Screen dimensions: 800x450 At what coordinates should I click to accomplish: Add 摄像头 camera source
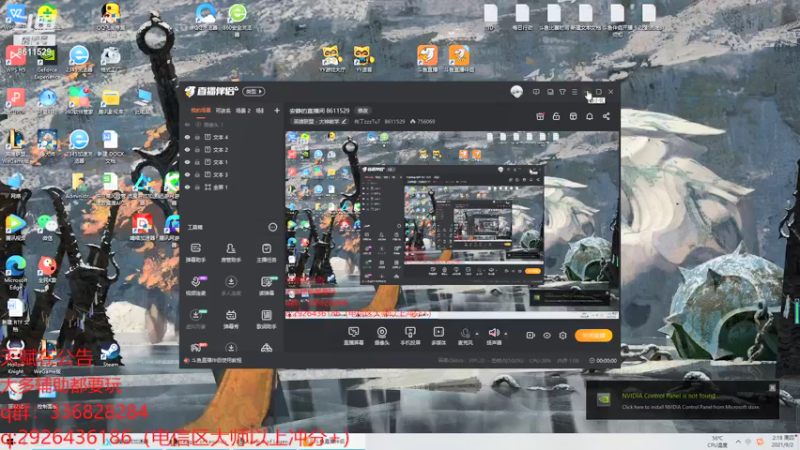382,336
